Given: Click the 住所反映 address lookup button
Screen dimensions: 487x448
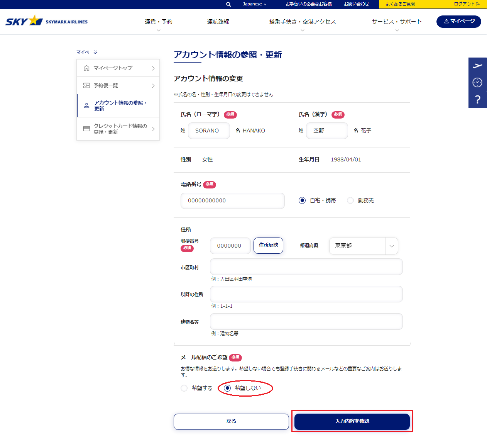Looking at the screenshot, I should [268, 246].
